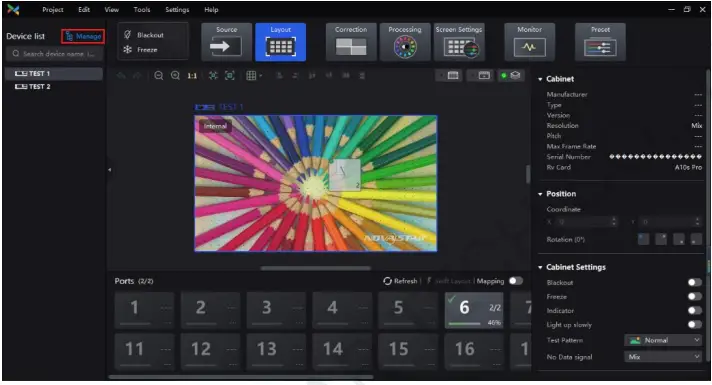Click the first rotation preset icon
The image size is (712, 385).
click(x=643, y=239)
